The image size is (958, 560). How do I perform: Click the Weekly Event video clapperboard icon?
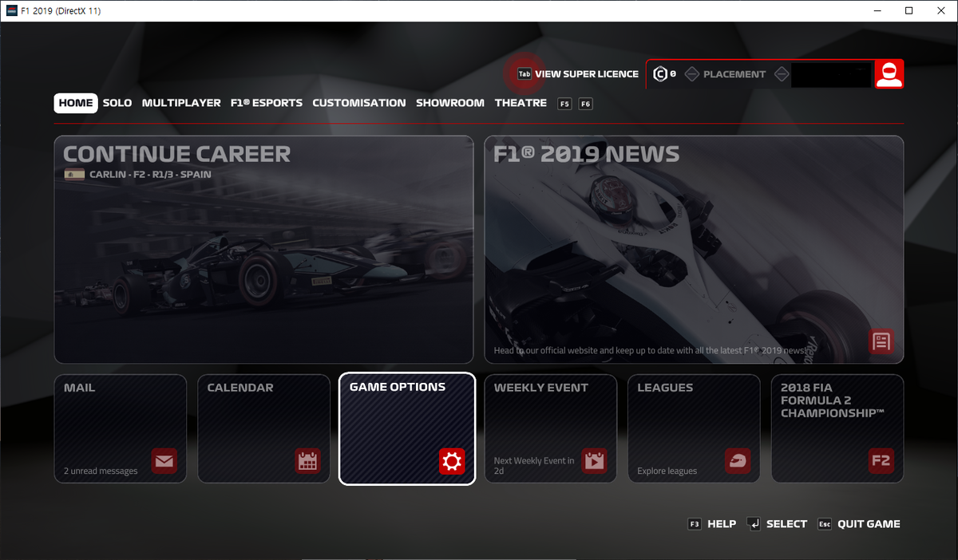pos(594,461)
